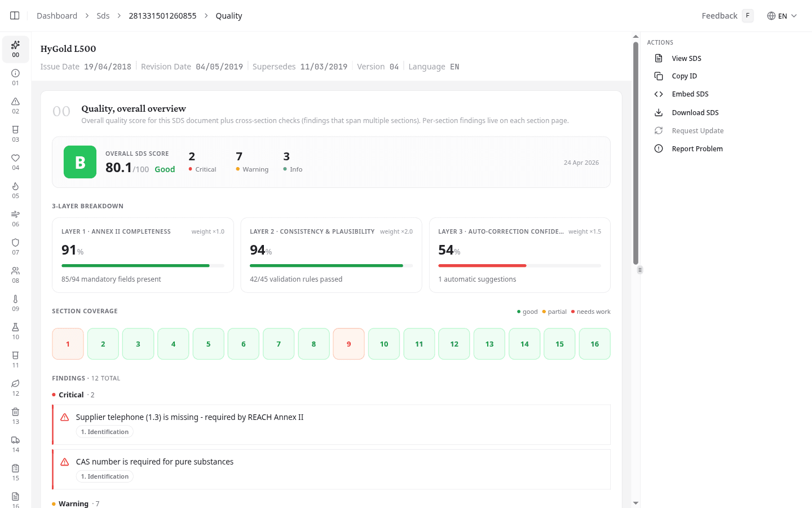Click the Request Update refresh icon
The image size is (812, 508).
(x=659, y=130)
